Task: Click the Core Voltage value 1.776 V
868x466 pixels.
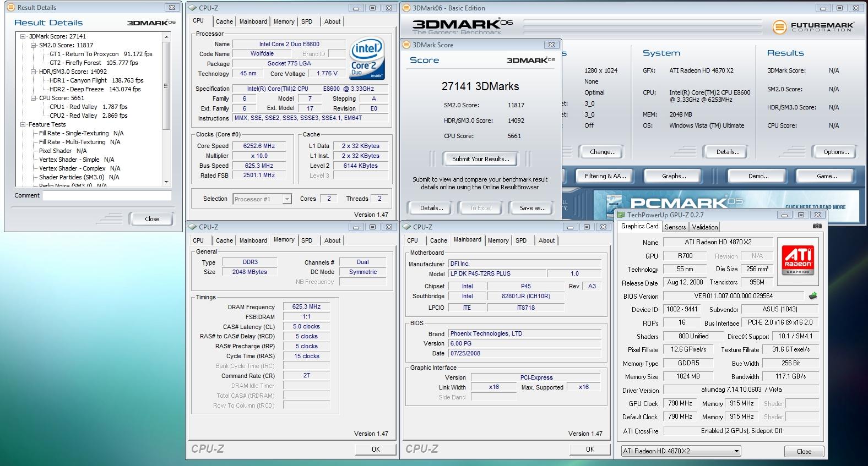Action: (327, 73)
